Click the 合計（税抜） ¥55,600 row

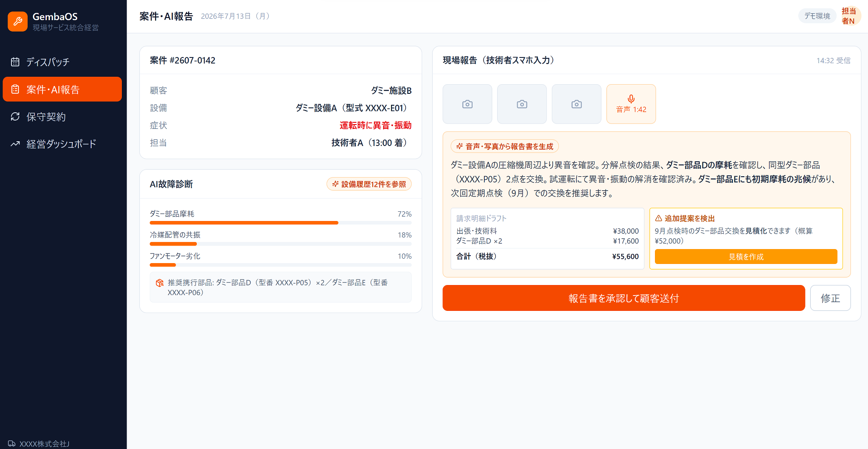click(547, 257)
